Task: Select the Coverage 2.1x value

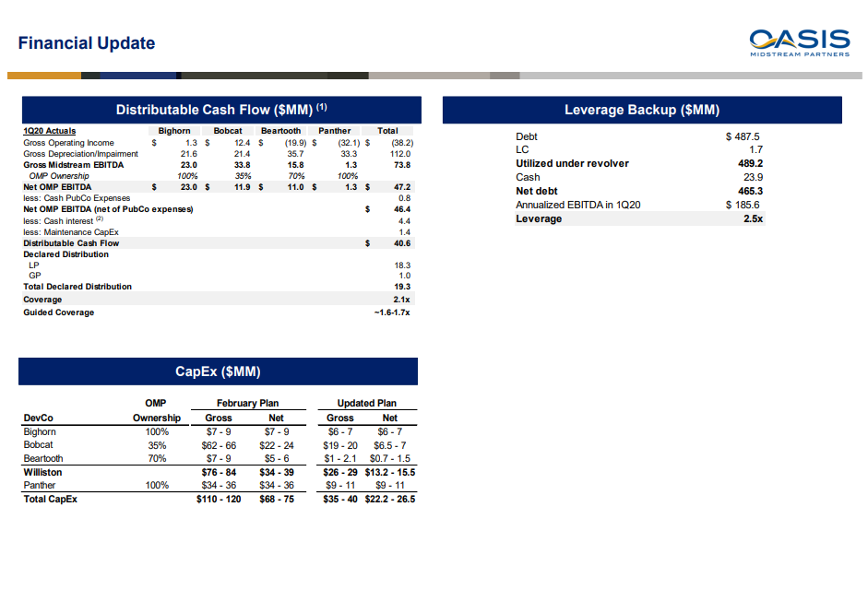Action: (401, 300)
